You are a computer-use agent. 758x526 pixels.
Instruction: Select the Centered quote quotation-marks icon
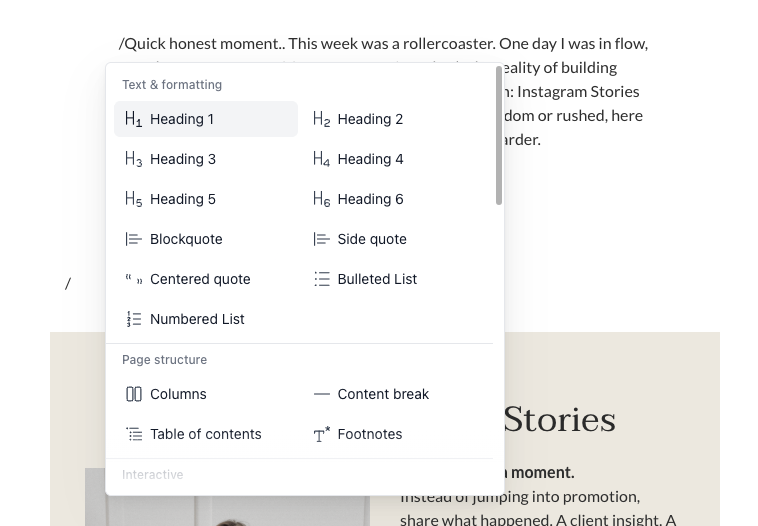[133, 279]
